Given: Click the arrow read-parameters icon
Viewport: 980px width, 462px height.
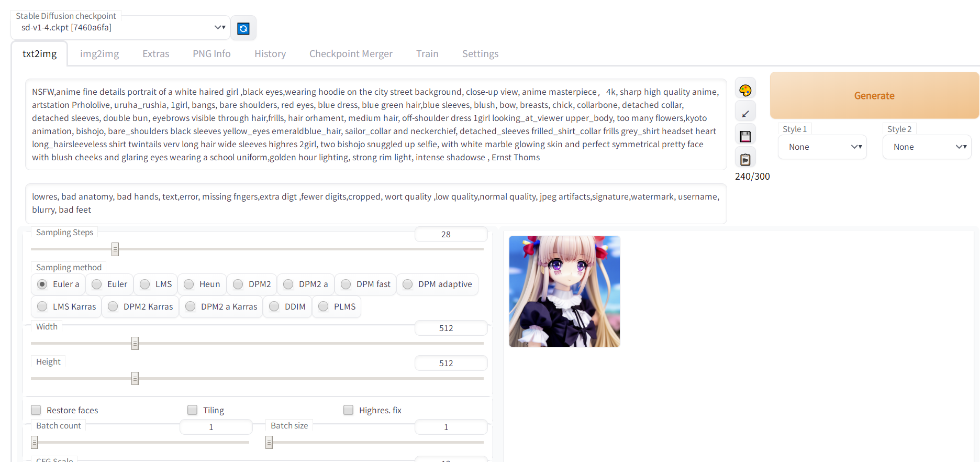Looking at the screenshot, I should (x=745, y=113).
